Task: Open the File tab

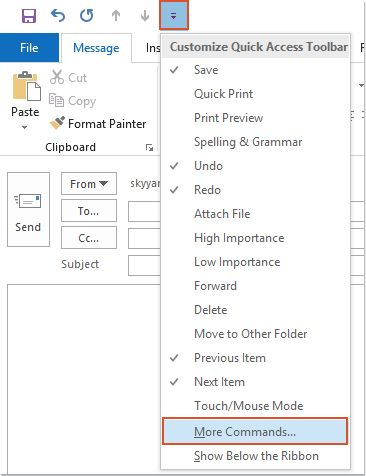Action: pyautogui.click(x=29, y=48)
